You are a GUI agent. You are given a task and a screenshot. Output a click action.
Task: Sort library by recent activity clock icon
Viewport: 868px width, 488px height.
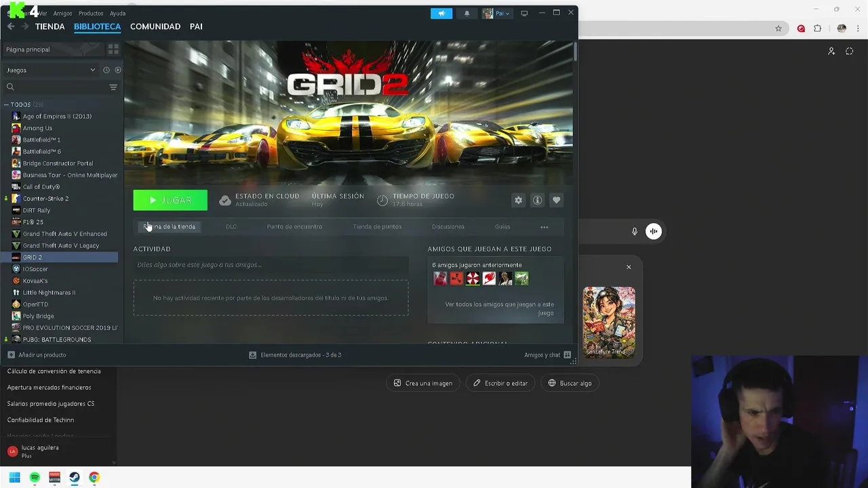pos(106,70)
